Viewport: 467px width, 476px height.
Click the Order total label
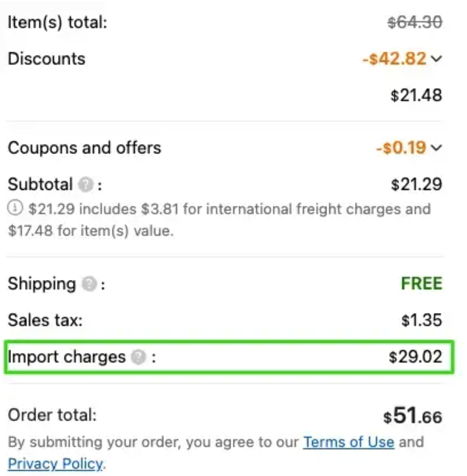coord(52,415)
